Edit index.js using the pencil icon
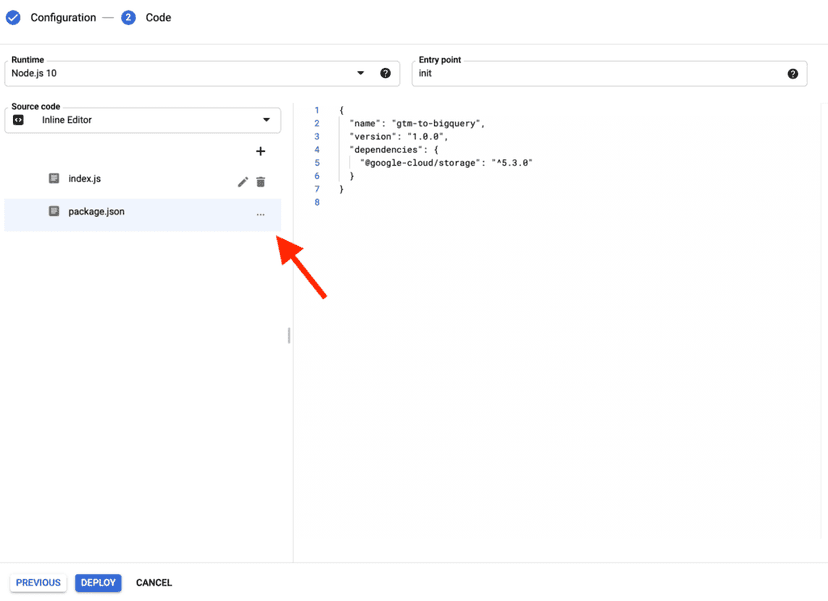The width and height of the screenshot is (828, 601). click(242, 182)
